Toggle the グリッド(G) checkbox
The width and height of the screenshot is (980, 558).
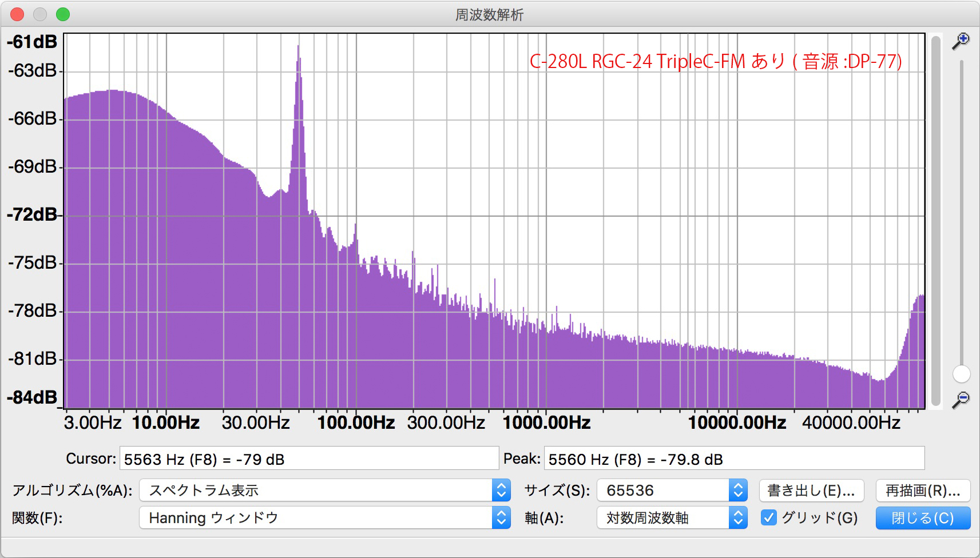(768, 517)
